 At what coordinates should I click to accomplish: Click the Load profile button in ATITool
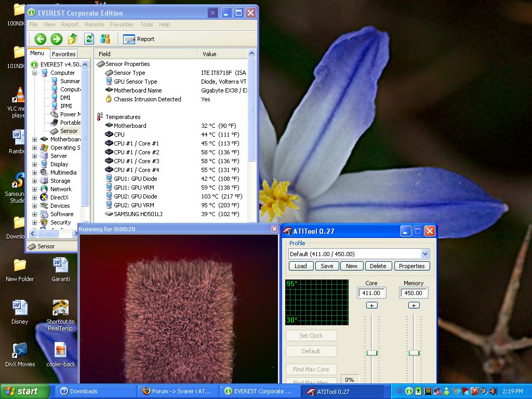(x=301, y=266)
